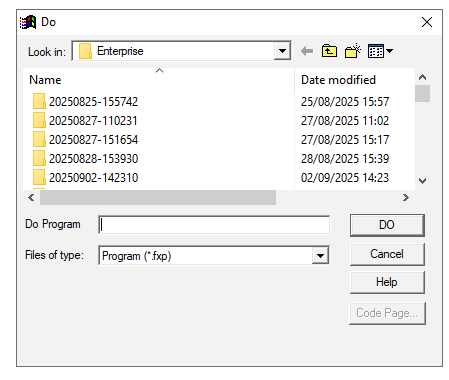
Task: Open Help for this dialog
Action: (x=387, y=282)
